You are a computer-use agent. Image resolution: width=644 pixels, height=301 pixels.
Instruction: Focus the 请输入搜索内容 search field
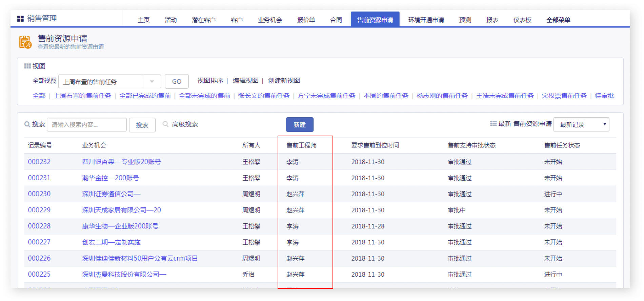pos(87,125)
